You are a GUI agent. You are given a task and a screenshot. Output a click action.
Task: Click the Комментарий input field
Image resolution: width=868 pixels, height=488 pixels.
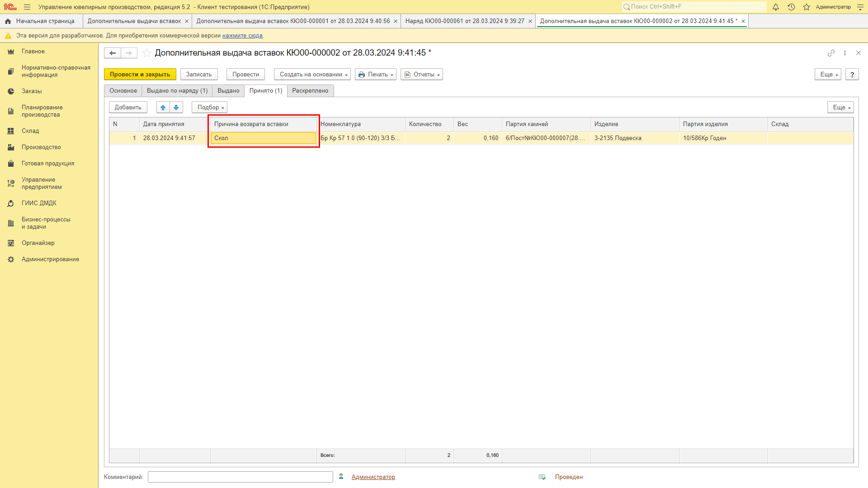241,477
